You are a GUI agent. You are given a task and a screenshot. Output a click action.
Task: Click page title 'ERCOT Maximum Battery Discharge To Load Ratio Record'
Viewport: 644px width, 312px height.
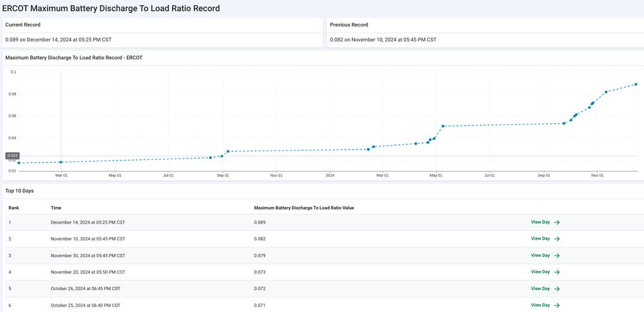point(111,8)
